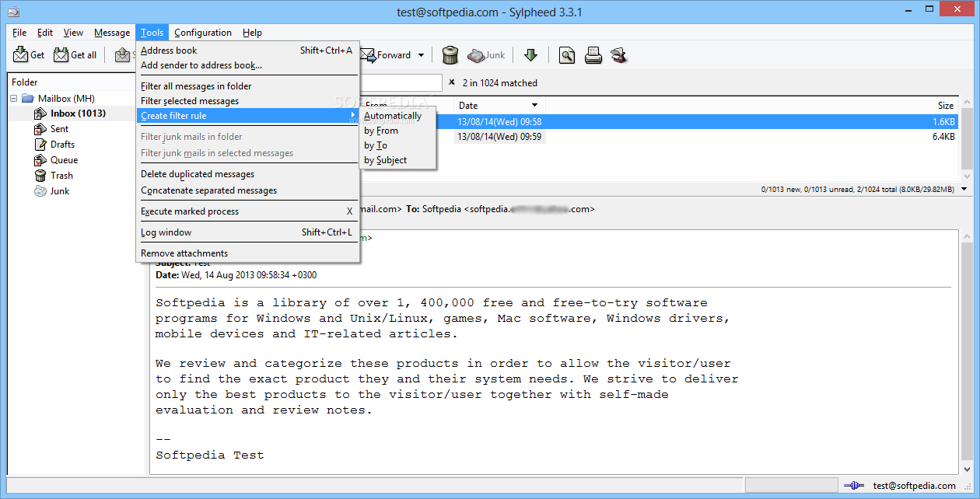Click the Get all envelope icon

(x=61, y=55)
